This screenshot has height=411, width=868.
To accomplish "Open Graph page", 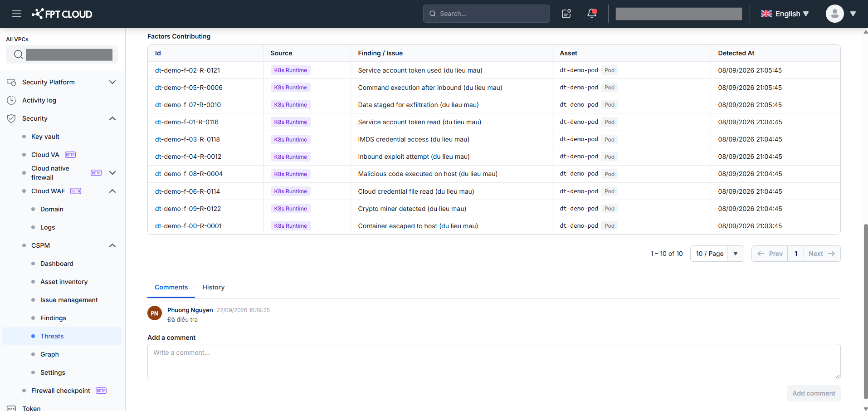I will pyautogui.click(x=49, y=354).
